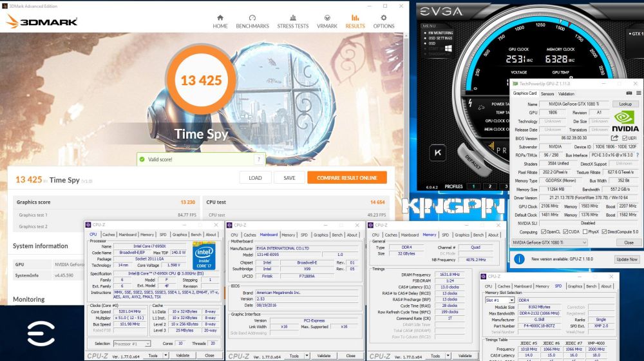Open the Caches tab in the first CPU-Z window

pyautogui.click(x=109, y=235)
